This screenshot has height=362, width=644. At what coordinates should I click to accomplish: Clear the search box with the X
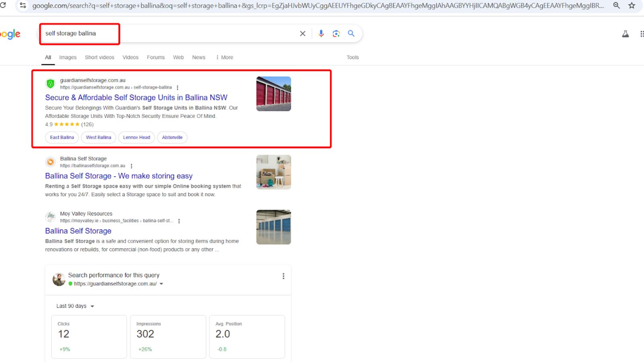tap(303, 33)
